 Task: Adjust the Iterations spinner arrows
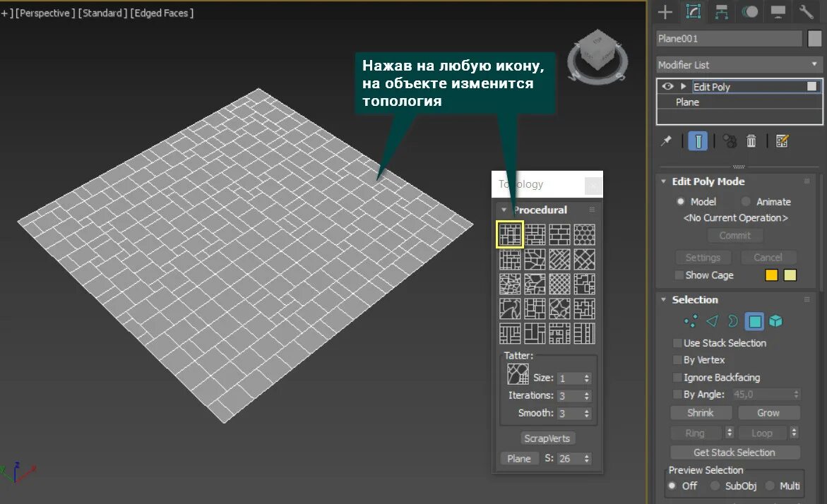pyautogui.click(x=586, y=396)
